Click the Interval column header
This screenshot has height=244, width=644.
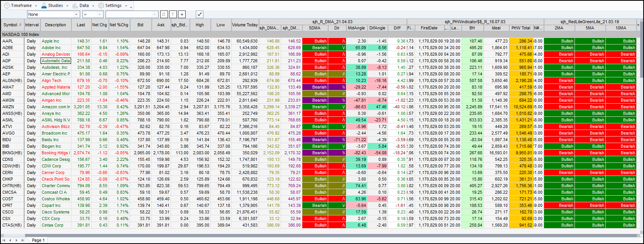32,25
